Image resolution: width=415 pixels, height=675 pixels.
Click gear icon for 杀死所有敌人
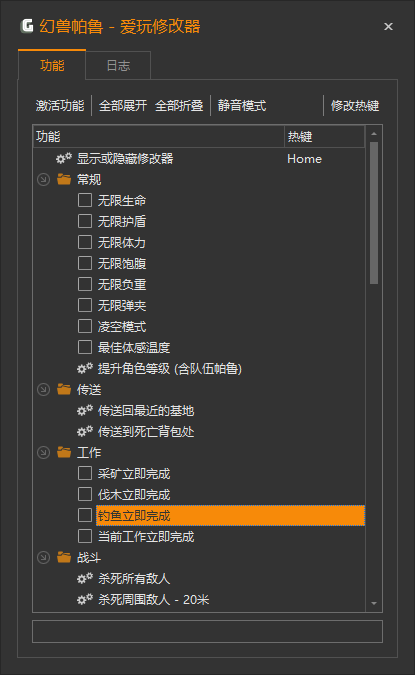85,579
